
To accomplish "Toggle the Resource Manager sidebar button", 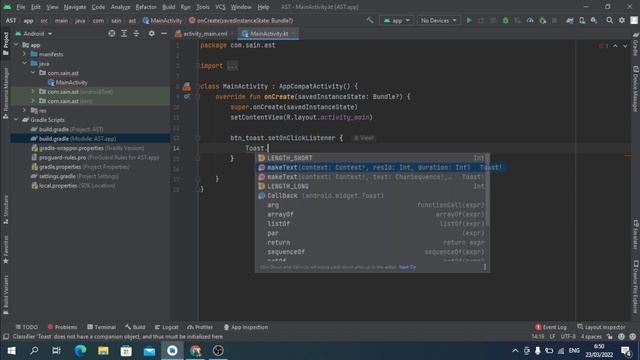I will pyautogui.click(x=5, y=93).
